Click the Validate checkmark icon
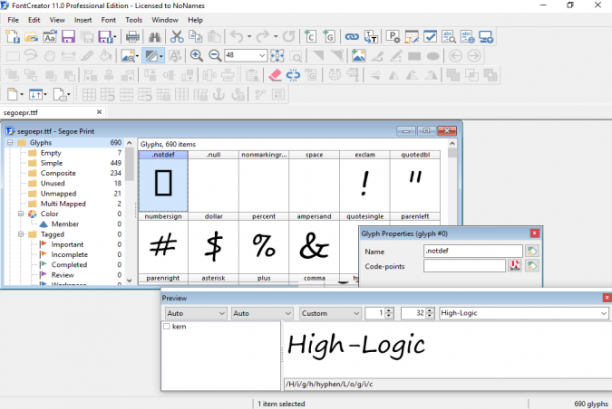Screen dimensions: 612x409 tap(430, 37)
